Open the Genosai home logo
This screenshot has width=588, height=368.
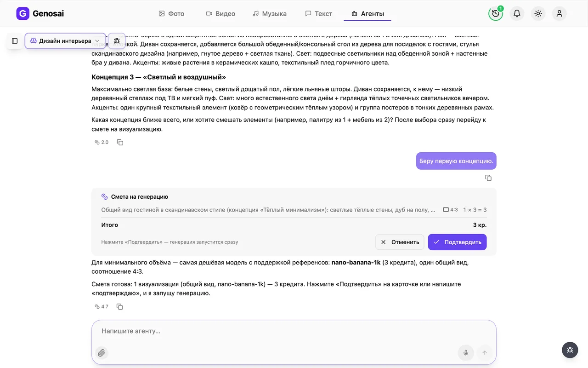[x=40, y=13]
